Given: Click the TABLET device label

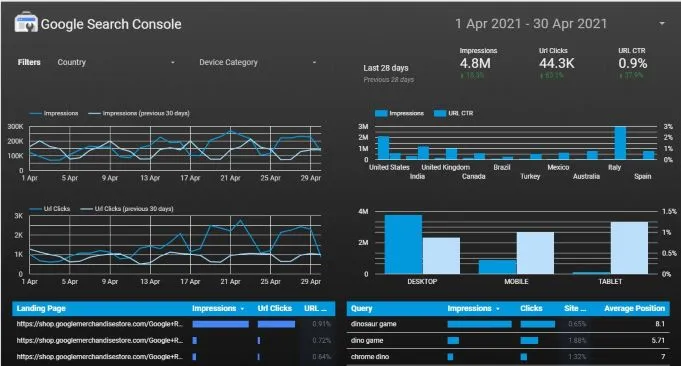Looking at the screenshot, I should pyautogui.click(x=610, y=281).
